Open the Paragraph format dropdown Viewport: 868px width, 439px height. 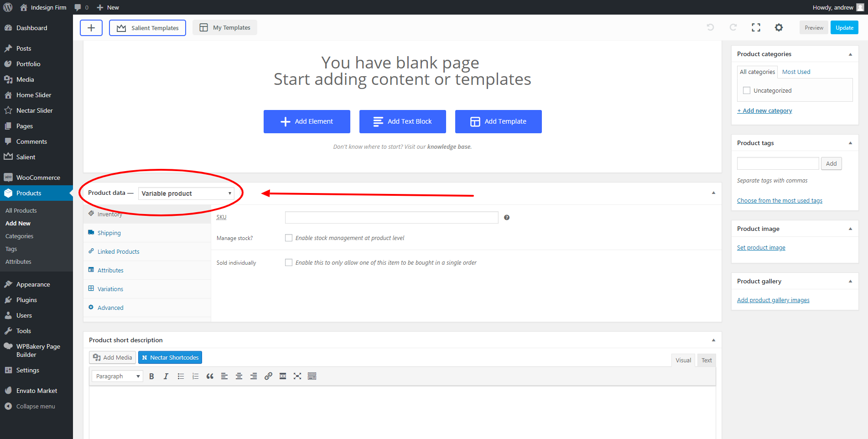117,376
